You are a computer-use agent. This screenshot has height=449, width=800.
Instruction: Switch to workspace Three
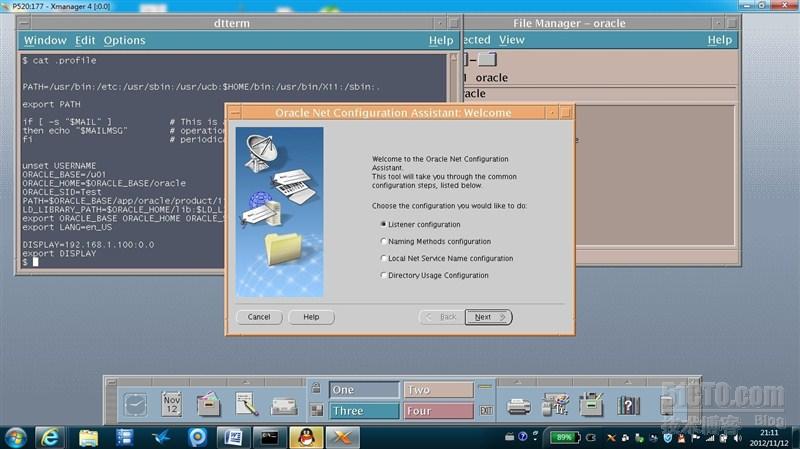click(x=364, y=411)
